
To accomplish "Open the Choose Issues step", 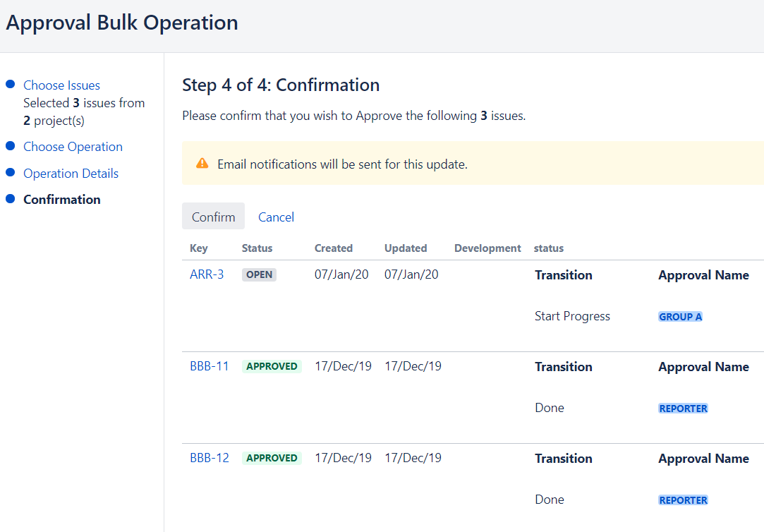I will (61, 85).
